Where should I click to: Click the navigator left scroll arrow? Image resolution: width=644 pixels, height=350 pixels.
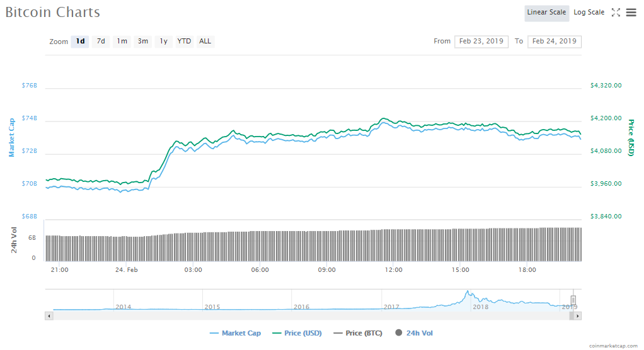click(x=49, y=315)
